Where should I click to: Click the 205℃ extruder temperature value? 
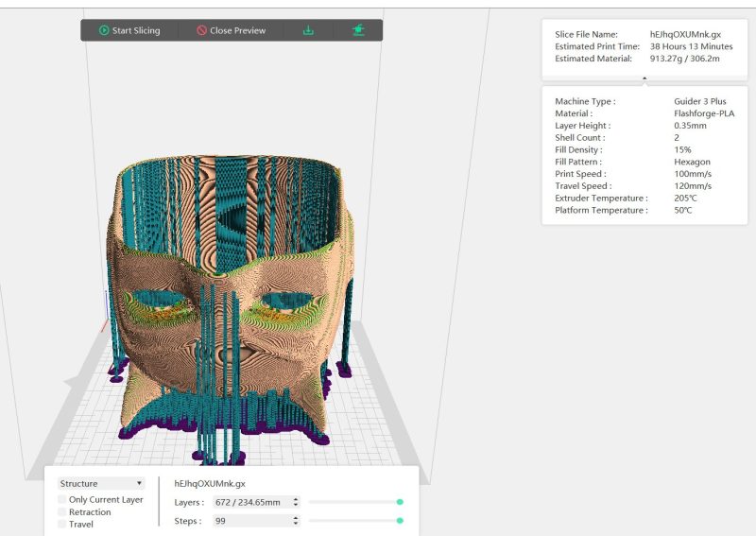pyautogui.click(x=685, y=198)
